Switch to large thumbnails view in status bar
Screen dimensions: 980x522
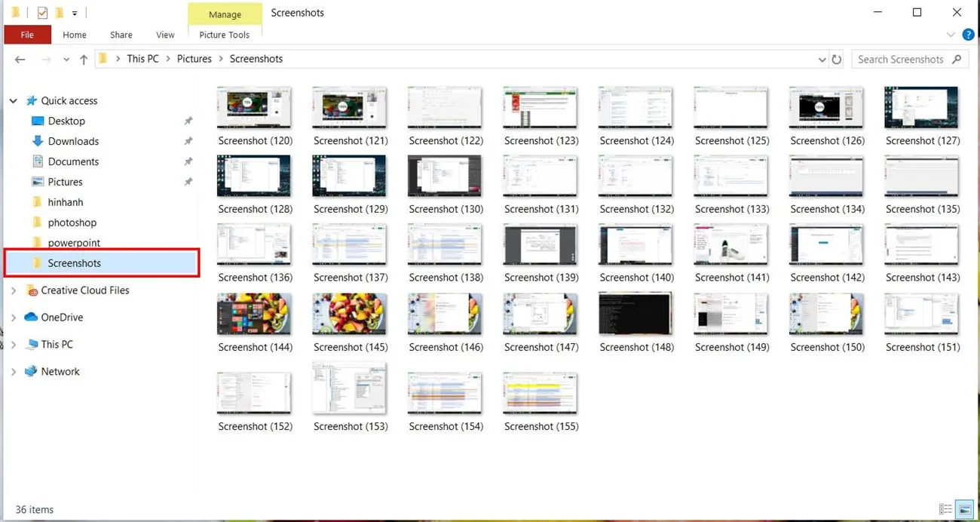point(966,509)
